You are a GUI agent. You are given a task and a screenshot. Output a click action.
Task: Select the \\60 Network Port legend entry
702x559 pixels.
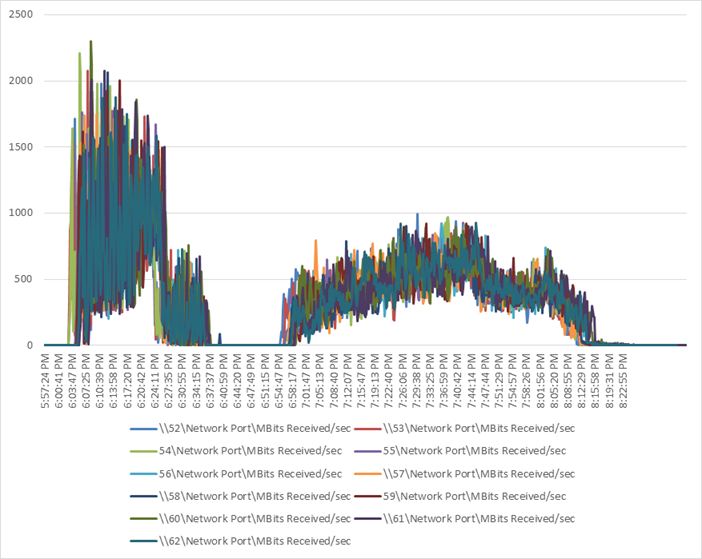point(241,519)
